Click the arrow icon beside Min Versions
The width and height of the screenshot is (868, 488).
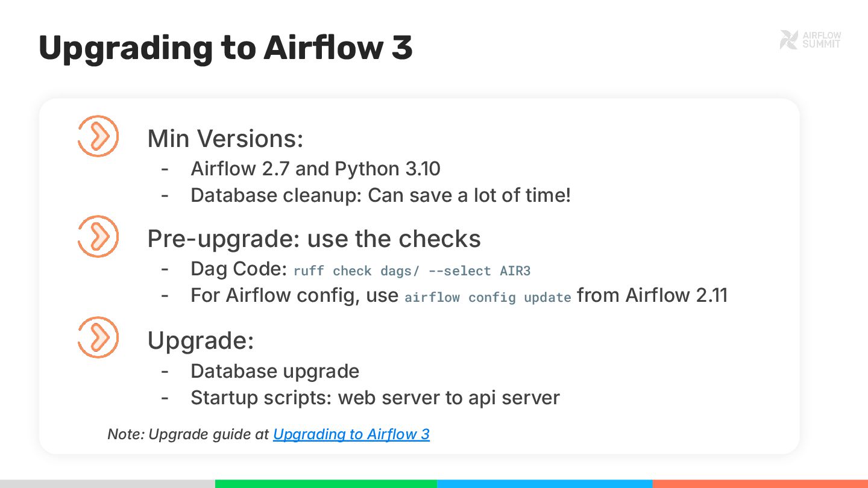[98, 137]
